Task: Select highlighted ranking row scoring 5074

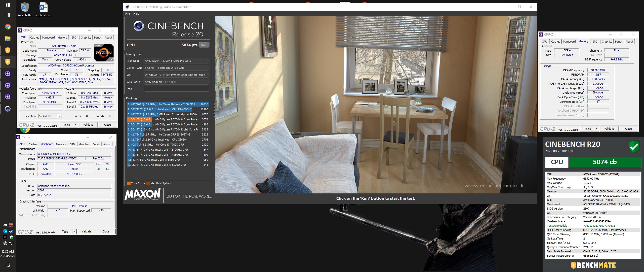Action: (168, 119)
